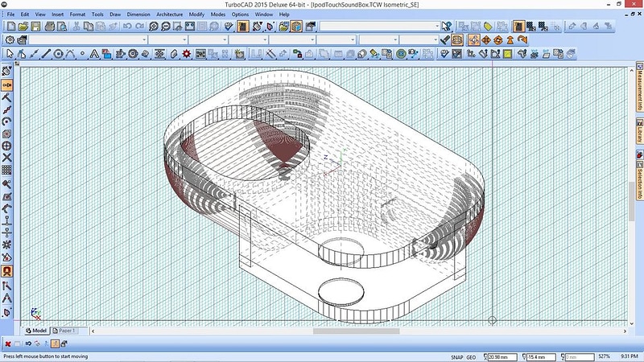Screen dimensions: 644x362
Task: Click the 20.98 mm coordinate field
Action: [502, 357]
